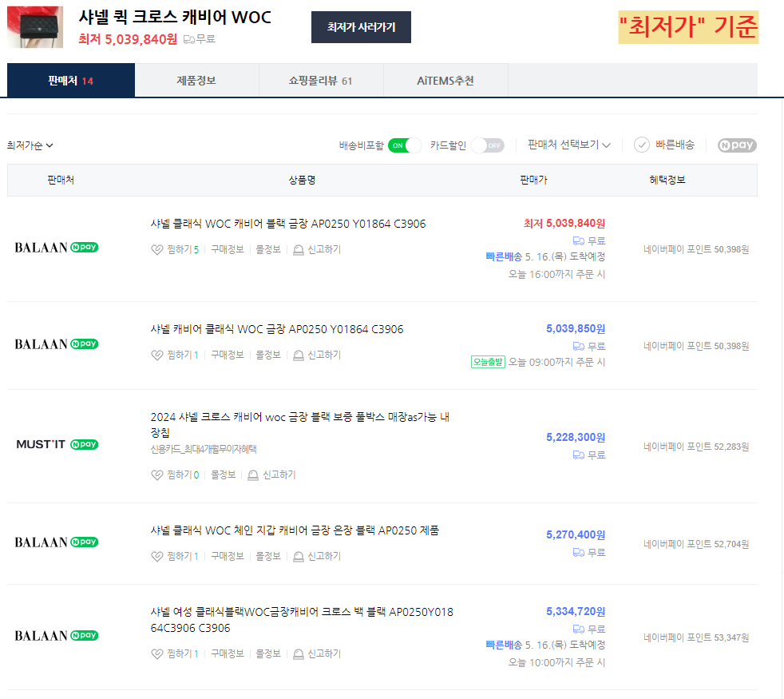
Task: Open 2024 샤넬 크로스 캐비어 woc product link
Action: point(300,425)
